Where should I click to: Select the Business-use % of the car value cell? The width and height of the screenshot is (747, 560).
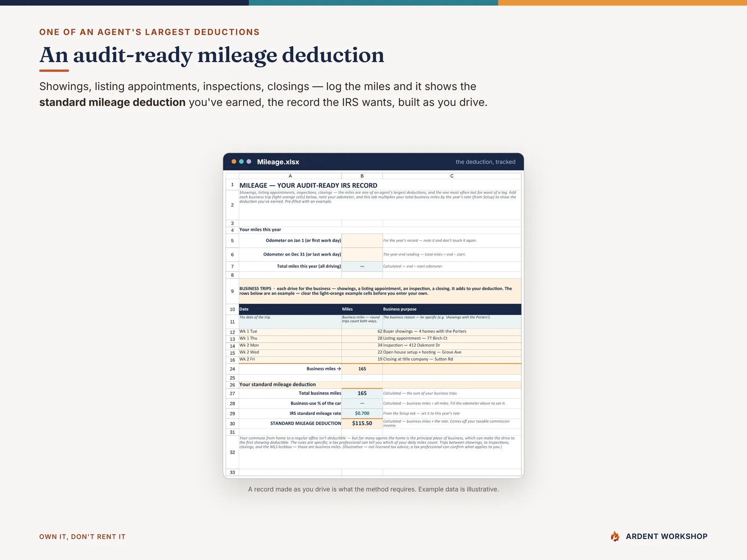pyautogui.click(x=362, y=403)
